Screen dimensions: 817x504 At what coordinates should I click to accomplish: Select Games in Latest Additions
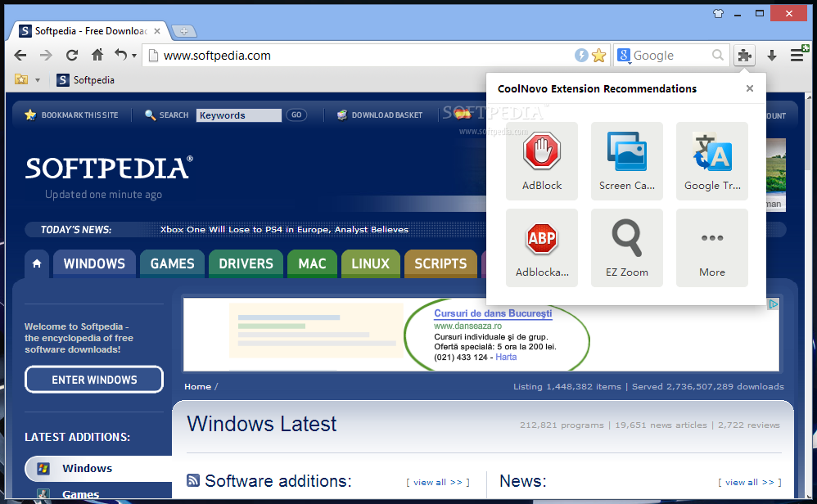(80, 494)
